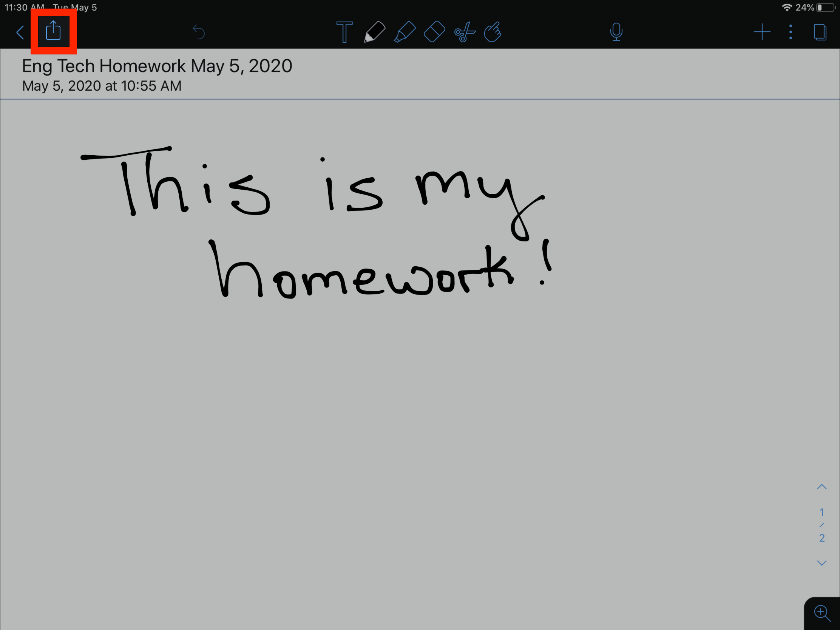Tap the Wi-Fi icon in the status bar

[x=787, y=8]
